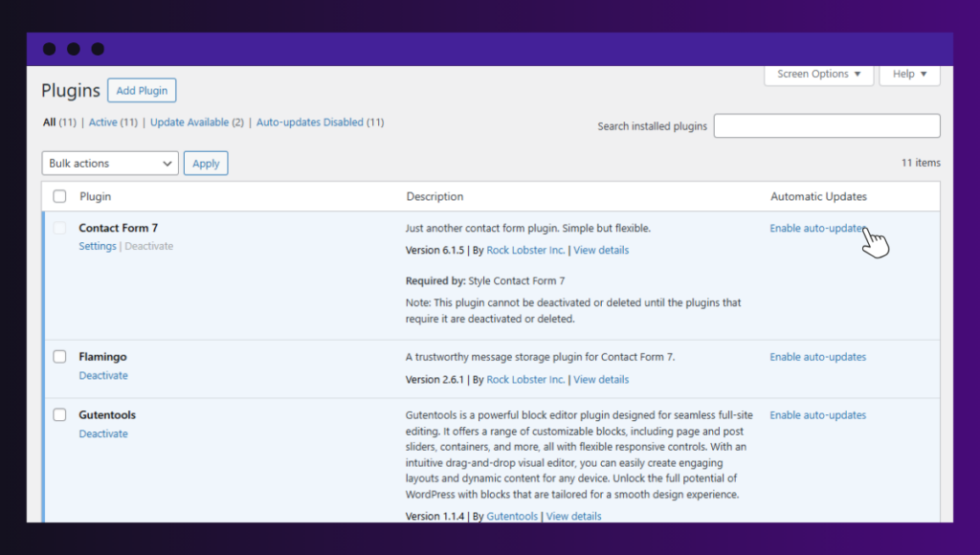Check the Gutentools plugin checkbox
Image resolution: width=980 pixels, height=555 pixels.
tap(58, 413)
